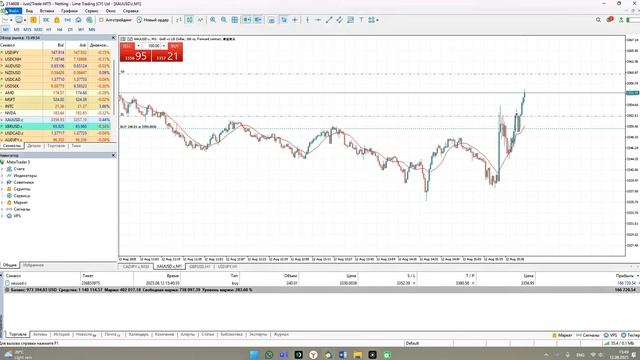The image size is (640, 360).
Task: Open the Вид menu
Action: click(29, 11)
